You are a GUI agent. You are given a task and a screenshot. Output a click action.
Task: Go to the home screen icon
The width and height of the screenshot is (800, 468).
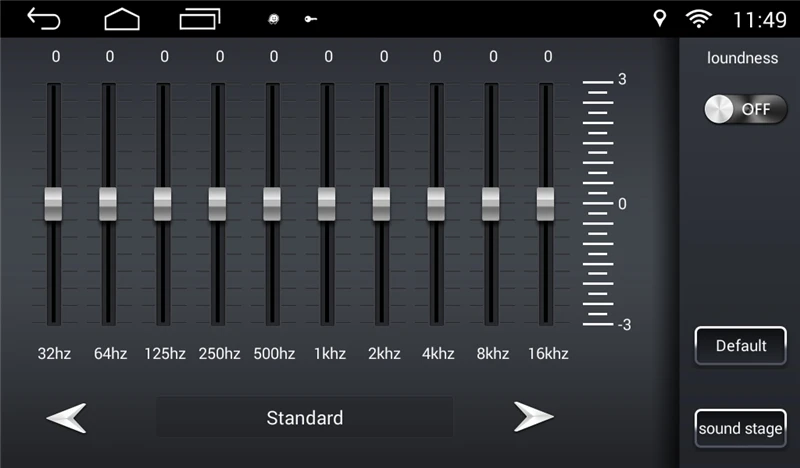122,19
